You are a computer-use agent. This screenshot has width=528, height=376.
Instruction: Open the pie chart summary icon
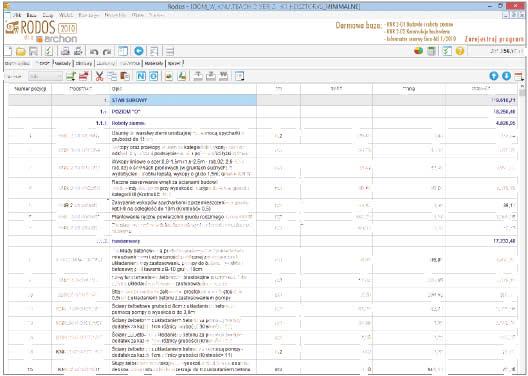pyautogui.click(x=419, y=51)
